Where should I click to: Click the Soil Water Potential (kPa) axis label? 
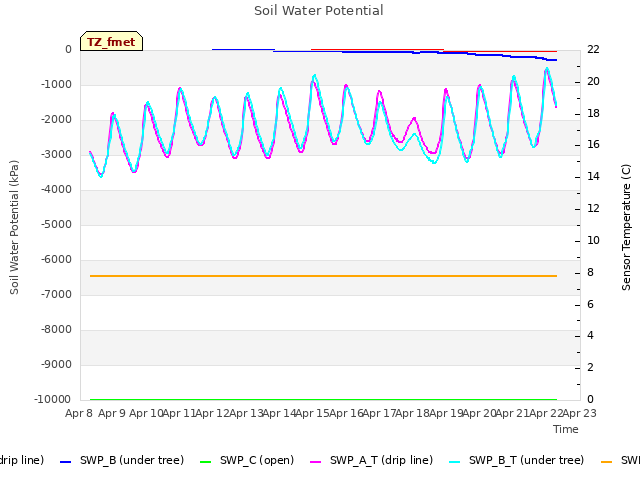pyautogui.click(x=14, y=227)
